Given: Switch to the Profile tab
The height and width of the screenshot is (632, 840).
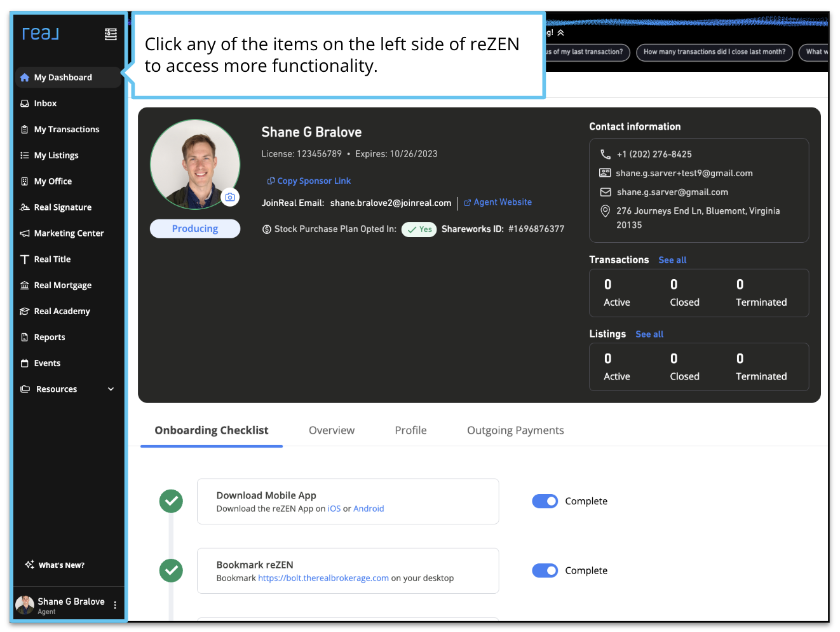Looking at the screenshot, I should click(x=411, y=430).
